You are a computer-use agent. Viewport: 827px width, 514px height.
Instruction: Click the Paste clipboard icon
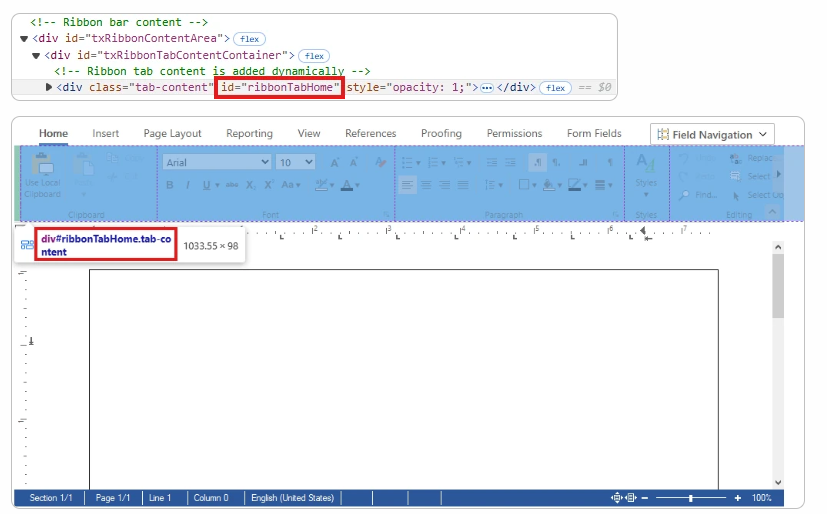tap(83, 164)
